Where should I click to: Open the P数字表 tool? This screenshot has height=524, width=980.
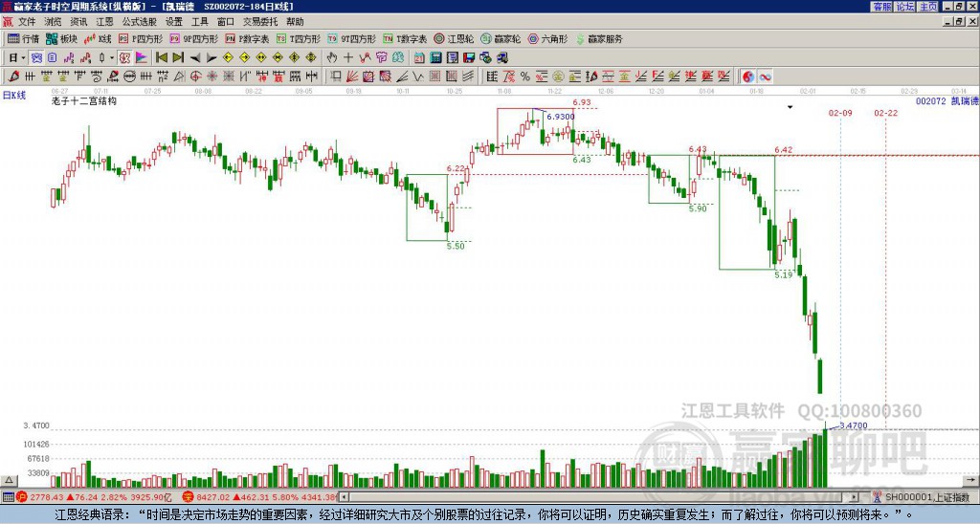click(247, 38)
